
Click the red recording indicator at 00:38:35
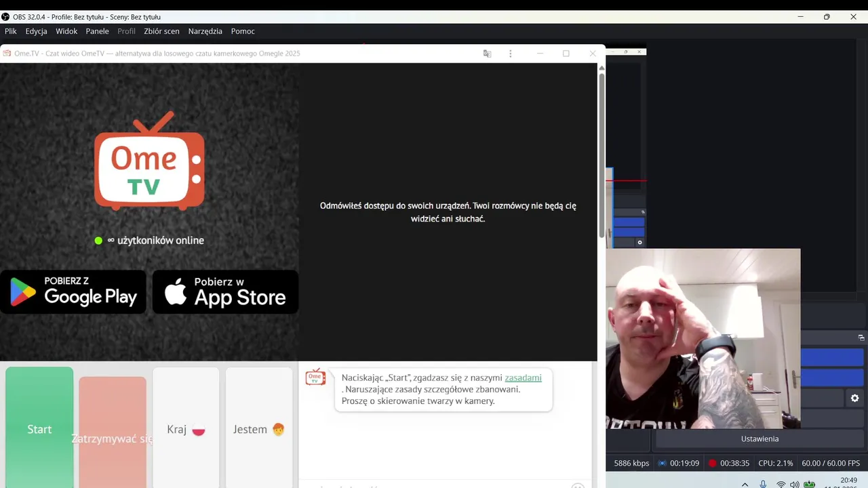pyautogui.click(x=712, y=464)
